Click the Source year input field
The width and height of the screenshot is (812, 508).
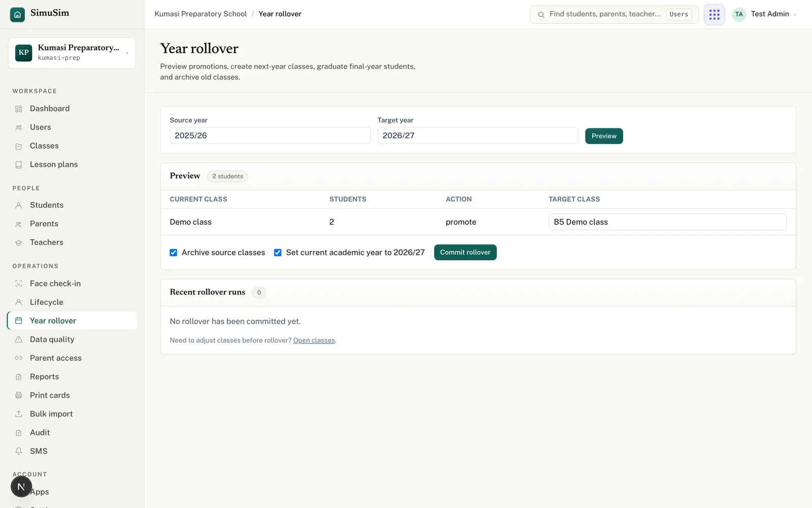tap(270, 136)
